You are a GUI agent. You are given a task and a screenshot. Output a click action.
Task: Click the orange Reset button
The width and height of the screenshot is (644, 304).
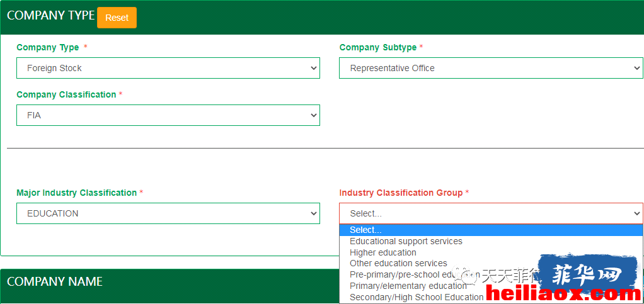click(x=117, y=18)
